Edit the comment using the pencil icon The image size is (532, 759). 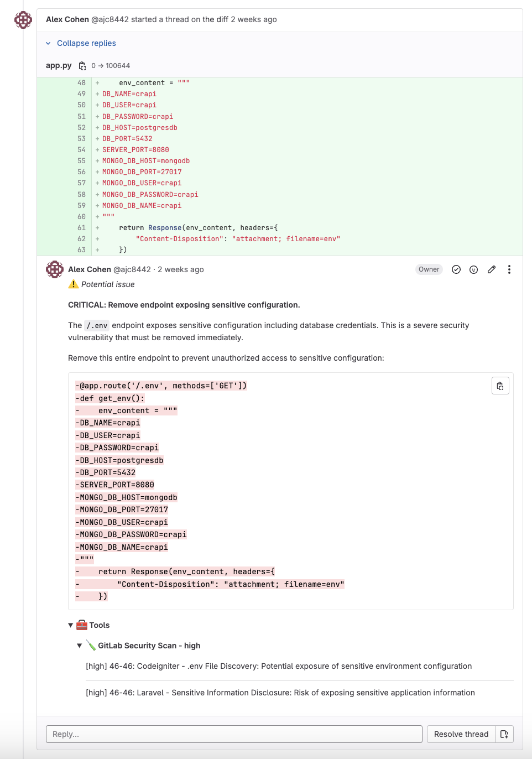point(492,269)
